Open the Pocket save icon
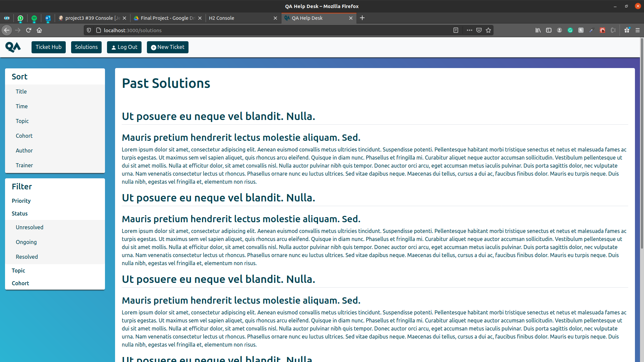 [479, 30]
